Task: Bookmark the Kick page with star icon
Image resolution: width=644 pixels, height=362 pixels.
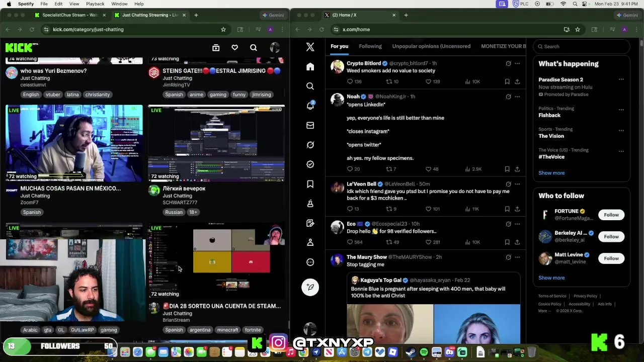Action: point(223,29)
